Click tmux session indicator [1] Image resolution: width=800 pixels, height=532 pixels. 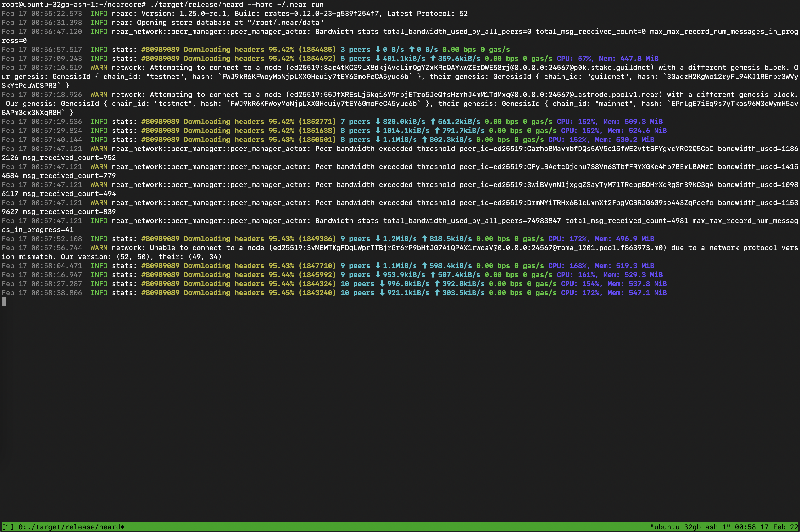pos(8,527)
